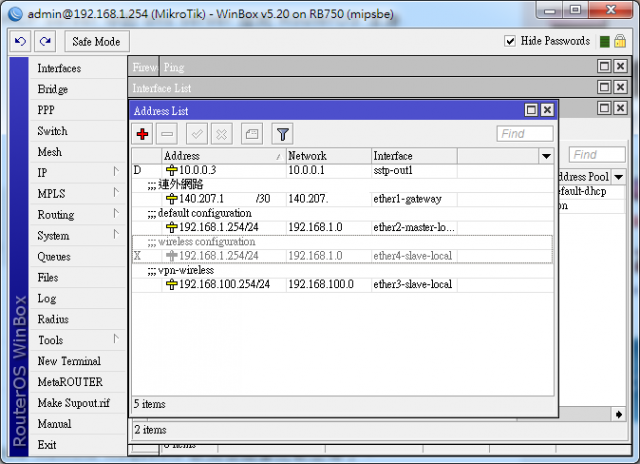Open the Manual menu item
The width and height of the screenshot is (640, 464).
pos(78,424)
